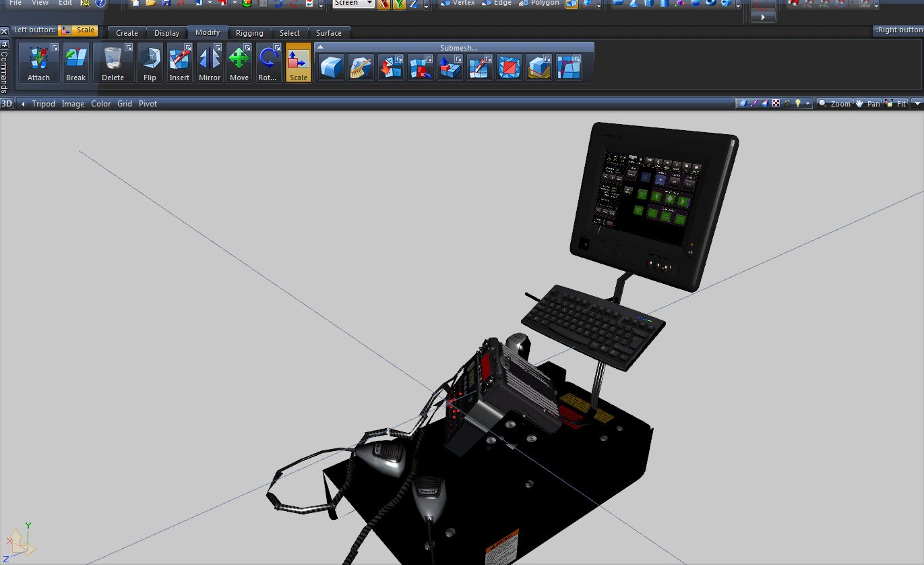Screen dimensions: 924x565
Task: Open the viewport Color menu
Action: click(x=101, y=104)
